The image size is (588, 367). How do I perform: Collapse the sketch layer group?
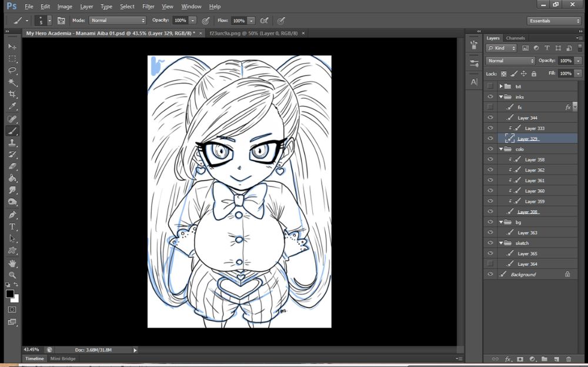501,243
